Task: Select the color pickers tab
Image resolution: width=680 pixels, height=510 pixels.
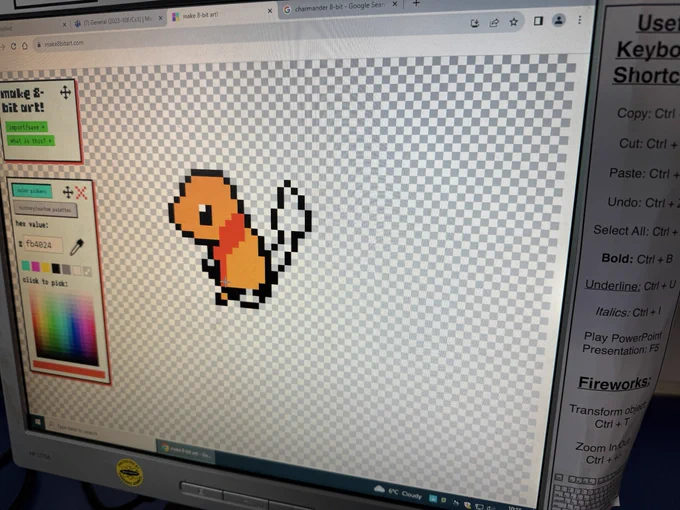Action: coord(32,191)
